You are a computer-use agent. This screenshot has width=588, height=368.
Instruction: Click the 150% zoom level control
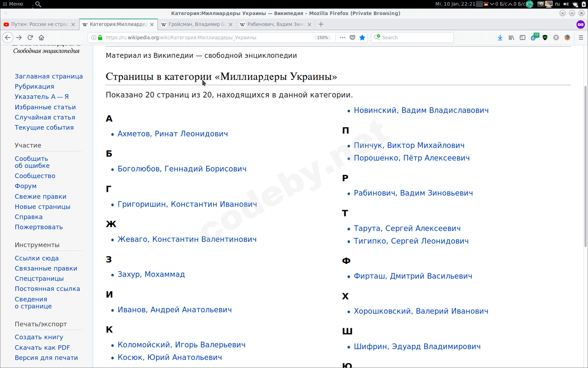tap(322, 37)
